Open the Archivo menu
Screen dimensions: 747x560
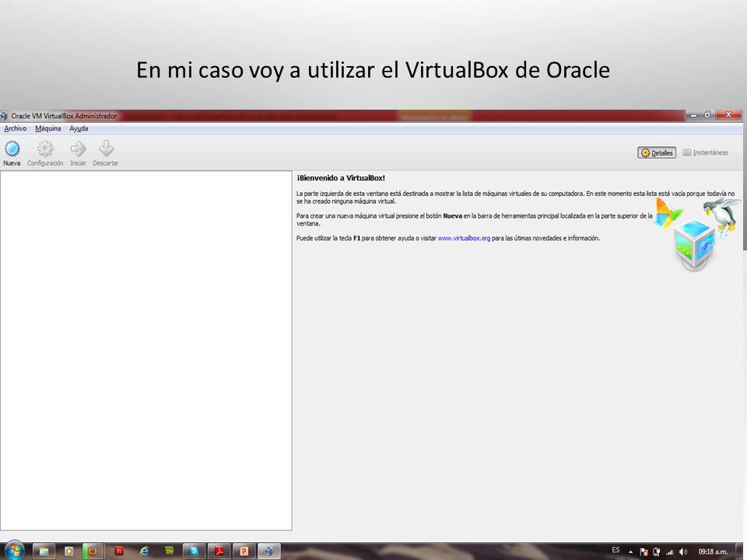[x=16, y=128]
